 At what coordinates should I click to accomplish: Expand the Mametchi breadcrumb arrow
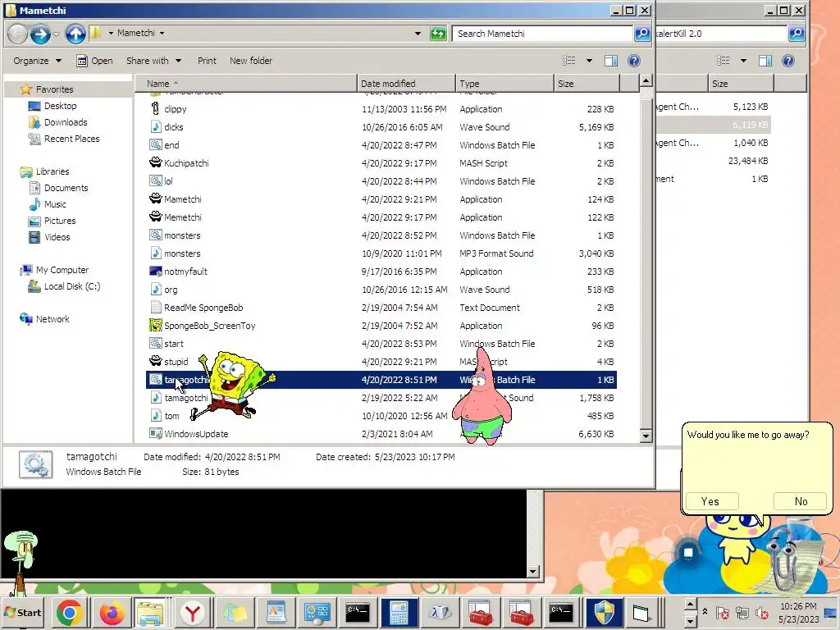(162, 33)
